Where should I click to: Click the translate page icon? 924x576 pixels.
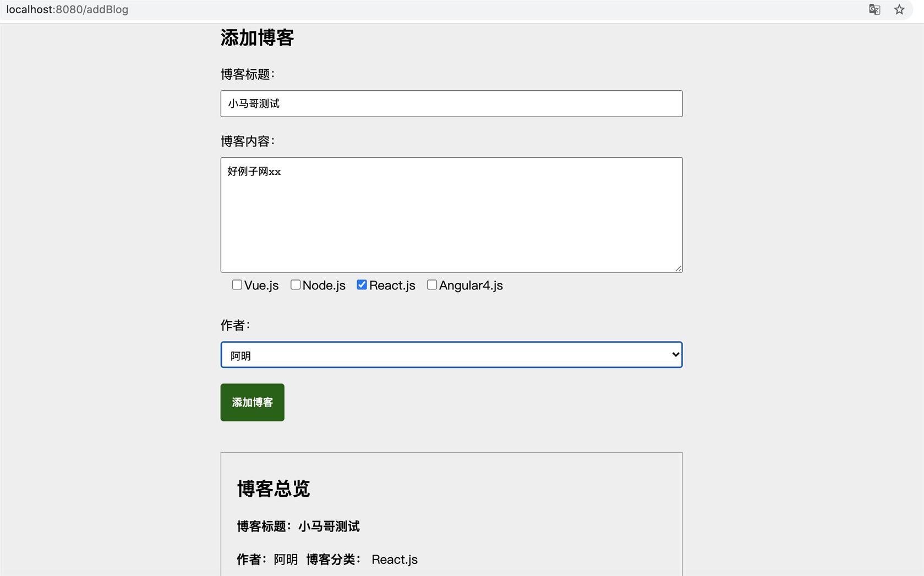(x=874, y=9)
